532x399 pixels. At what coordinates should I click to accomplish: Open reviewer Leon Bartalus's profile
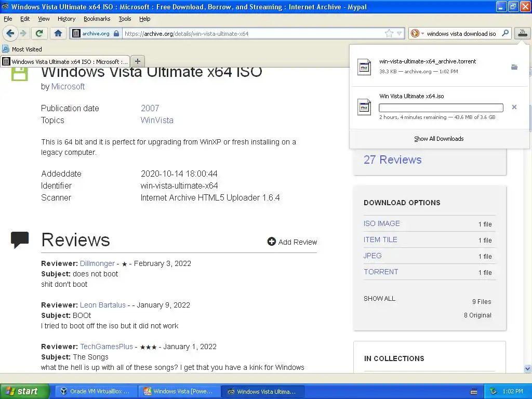tap(102, 305)
